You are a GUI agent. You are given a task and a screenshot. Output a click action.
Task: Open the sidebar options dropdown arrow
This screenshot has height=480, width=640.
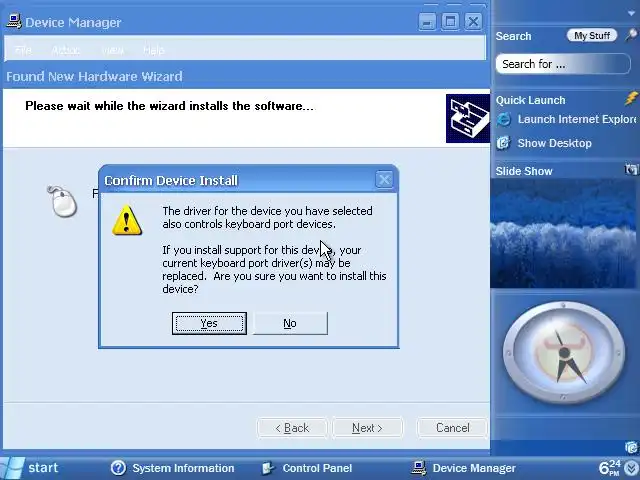pos(631,13)
